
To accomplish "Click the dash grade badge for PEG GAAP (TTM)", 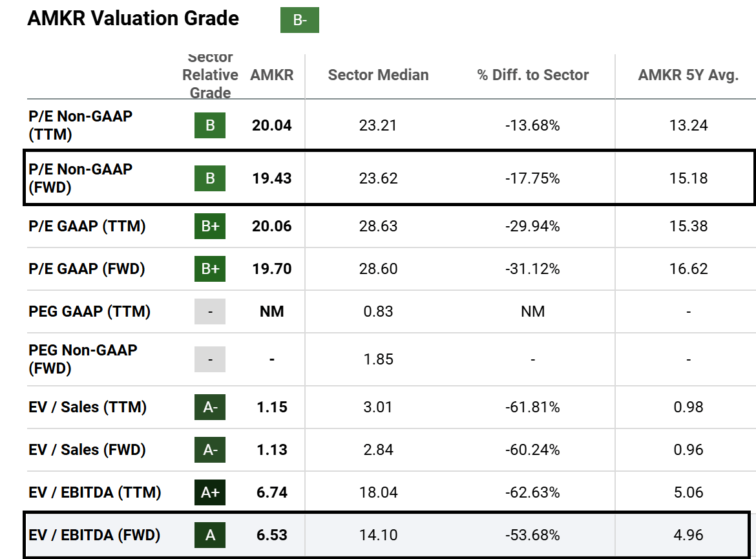I will click(209, 311).
